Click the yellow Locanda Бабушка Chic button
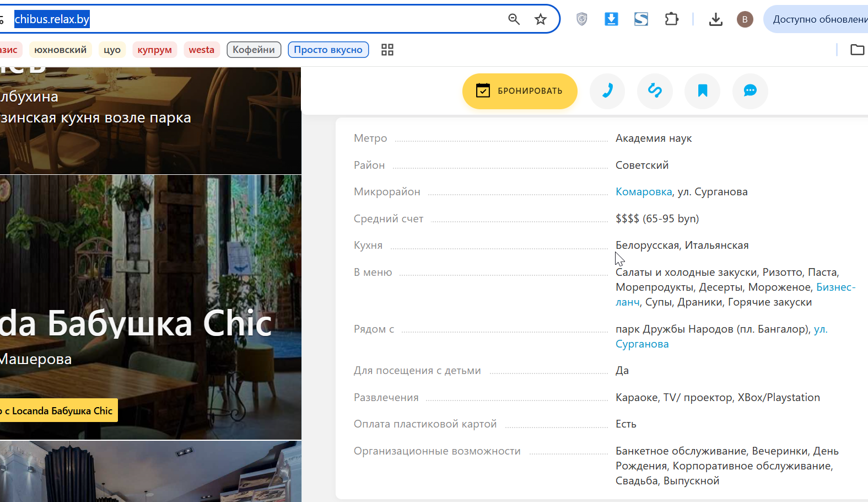This screenshot has width=868, height=502. pos(58,410)
